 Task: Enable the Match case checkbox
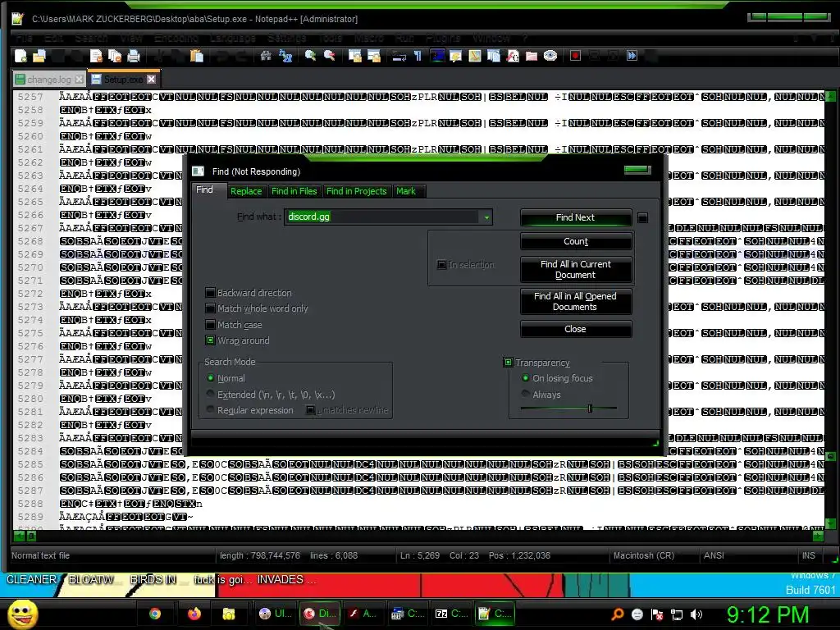[211, 325]
